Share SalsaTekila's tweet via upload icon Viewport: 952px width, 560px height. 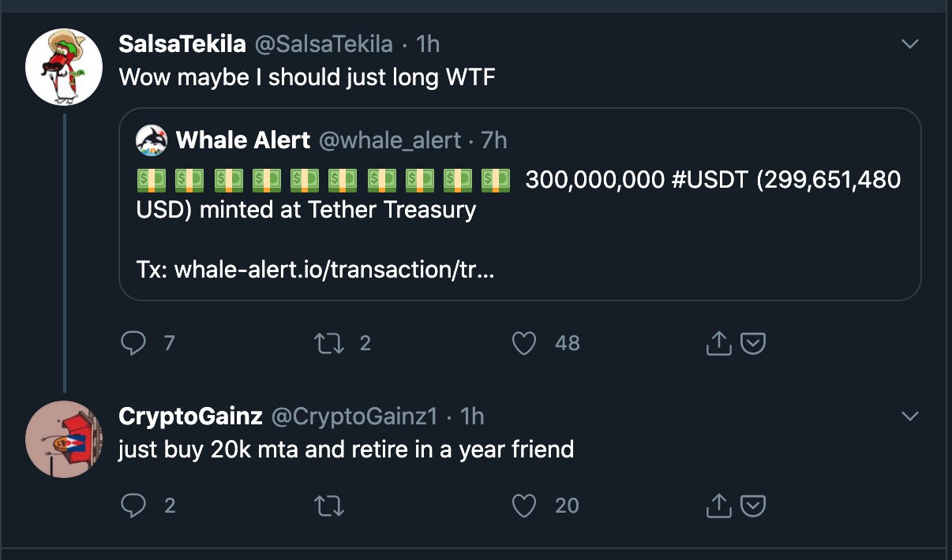(x=718, y=343)
